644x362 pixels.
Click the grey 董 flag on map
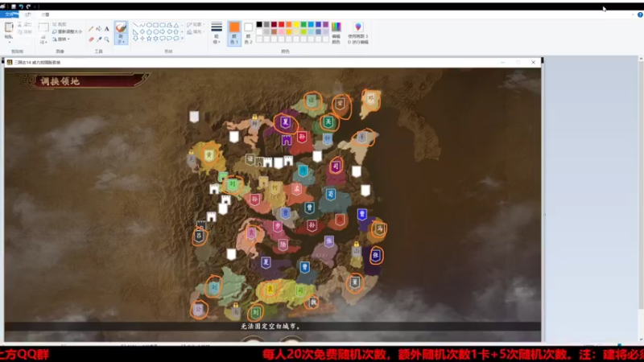click(355, 282)
